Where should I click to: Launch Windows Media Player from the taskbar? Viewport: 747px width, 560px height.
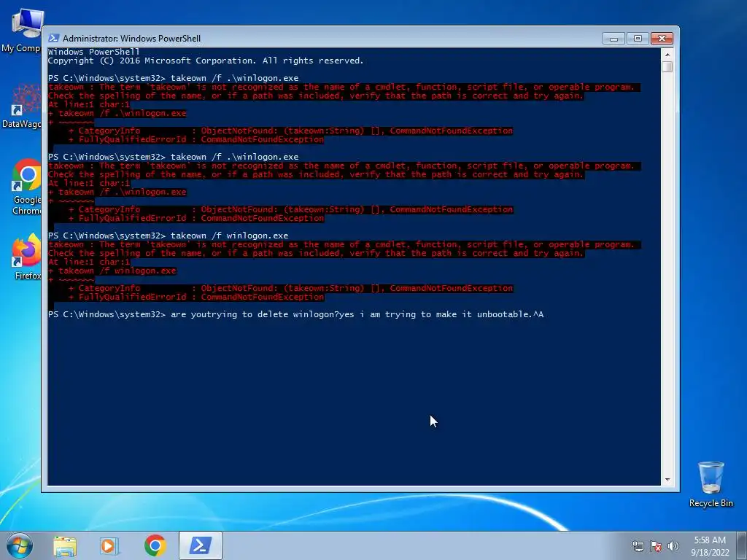pyautogui.click(x=109, y=545)
